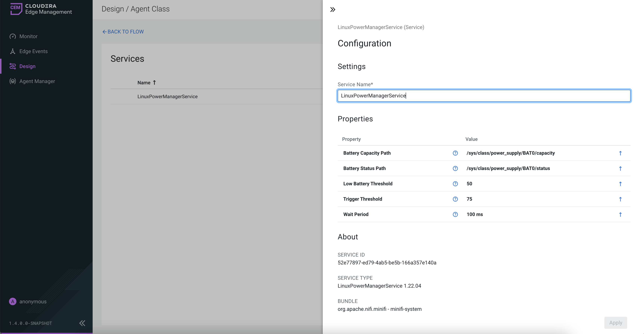Click Back to Flow link

tap(123, 32)
